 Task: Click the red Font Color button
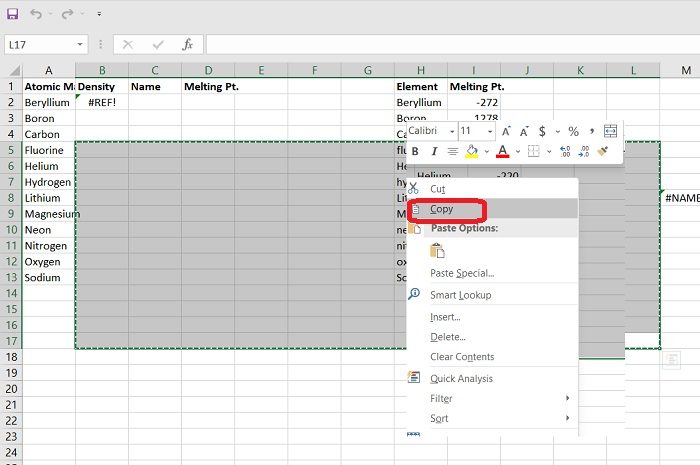503,151
